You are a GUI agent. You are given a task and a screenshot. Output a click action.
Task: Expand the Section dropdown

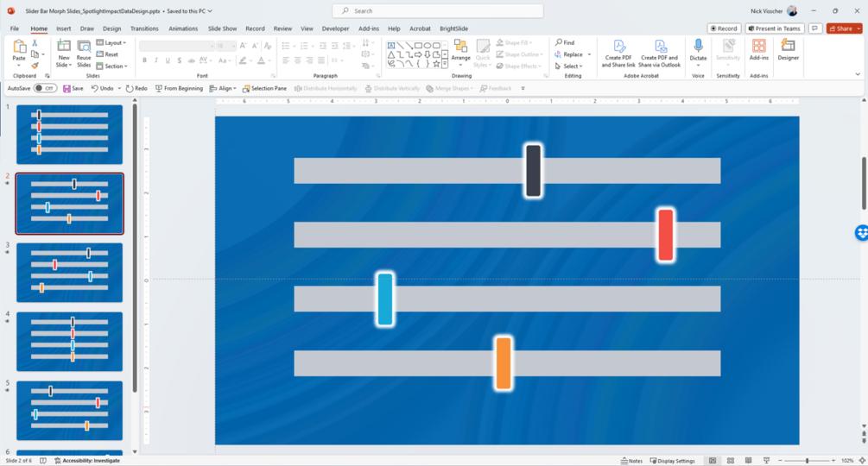click(111, 66)
